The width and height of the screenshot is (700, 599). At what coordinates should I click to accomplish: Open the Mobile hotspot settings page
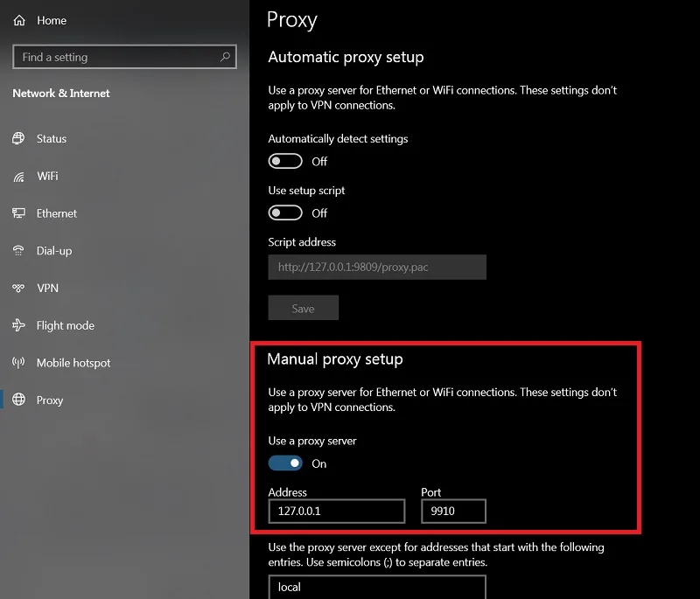73,363
